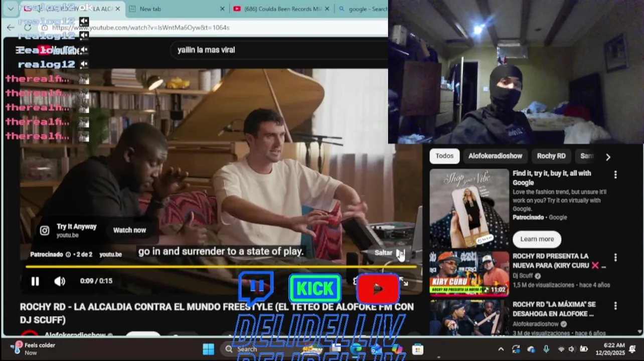Open Microsoft Store from the taskbar

point(417,349)
